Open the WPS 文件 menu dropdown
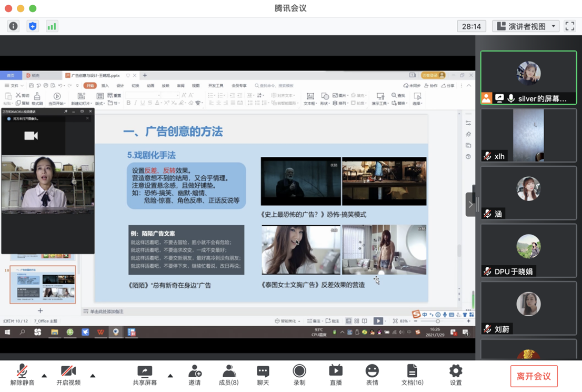 14,85
